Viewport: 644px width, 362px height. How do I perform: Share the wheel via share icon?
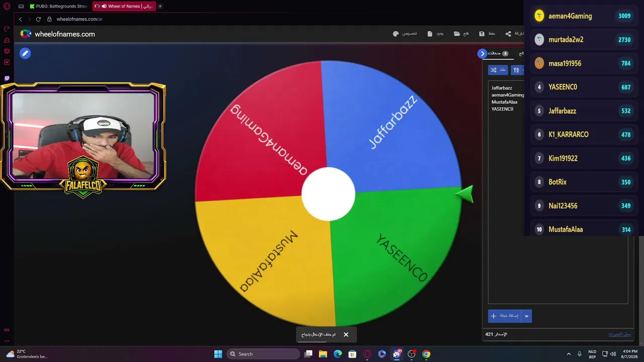coord(514,34)
